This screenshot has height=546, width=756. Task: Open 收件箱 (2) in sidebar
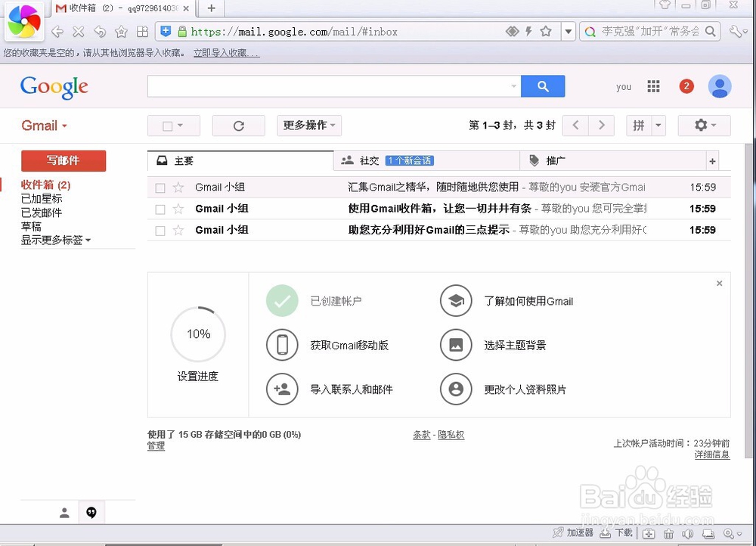tap(45, 185)
